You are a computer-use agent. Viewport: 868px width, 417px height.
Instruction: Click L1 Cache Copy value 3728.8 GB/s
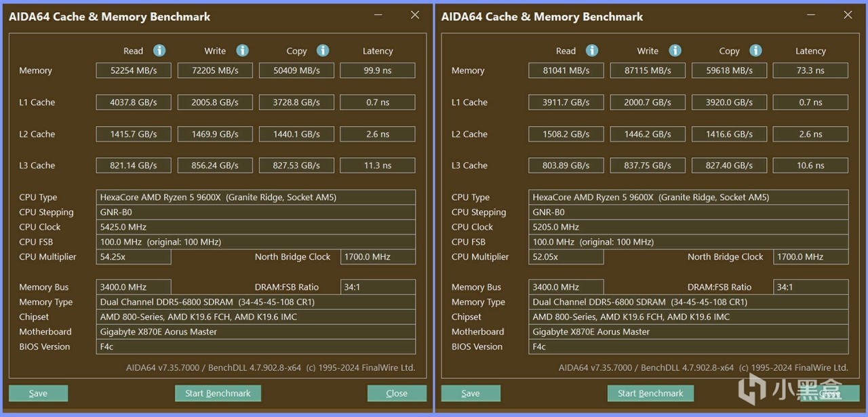pos(296,102)
